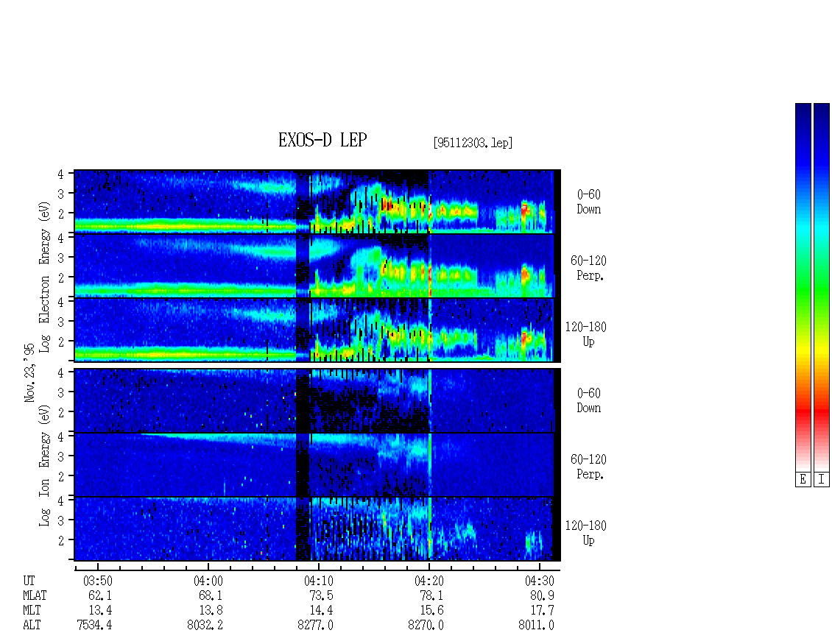Click the UT row header
Screen dimensions: 832x644
point(29,581)
